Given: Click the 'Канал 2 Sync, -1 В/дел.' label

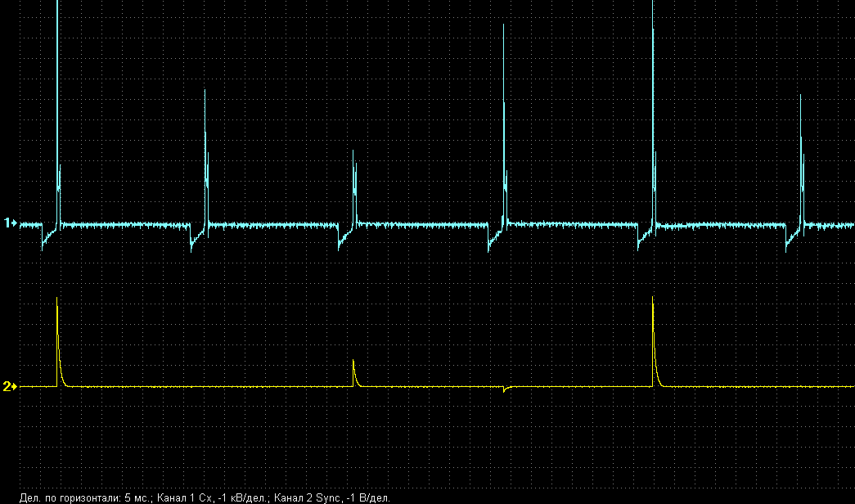Looking at the screenshot, I should 332,497.
